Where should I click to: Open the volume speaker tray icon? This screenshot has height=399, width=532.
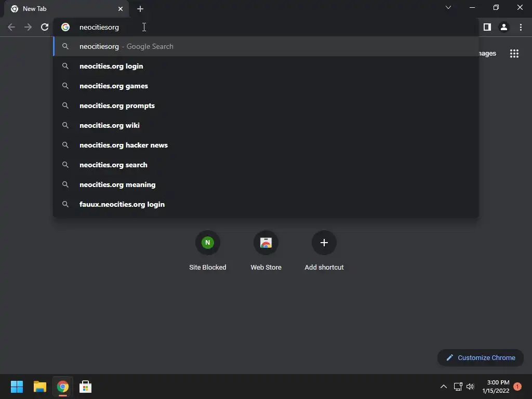point(470,387)
